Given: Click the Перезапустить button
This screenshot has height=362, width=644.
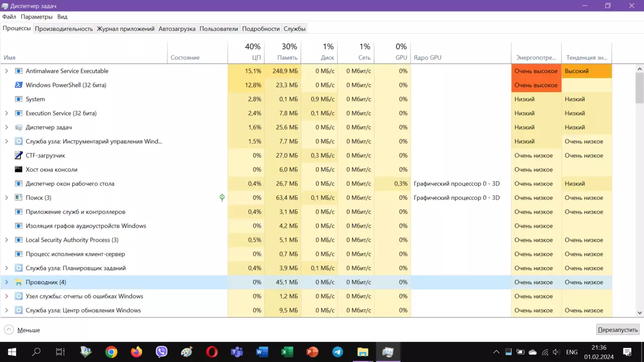Looking at the screenshot, I should pyautogui.click(x=618, y=330).
